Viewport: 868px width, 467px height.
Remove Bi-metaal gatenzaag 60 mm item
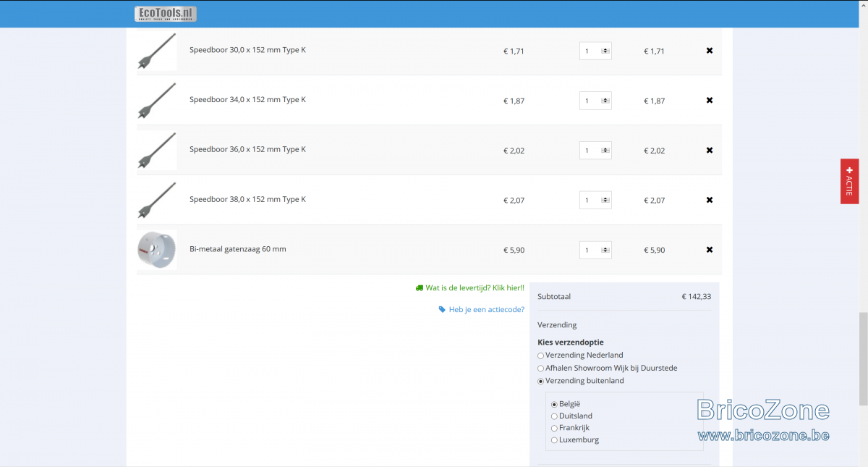pyautogui.click(x=710, y=250)
